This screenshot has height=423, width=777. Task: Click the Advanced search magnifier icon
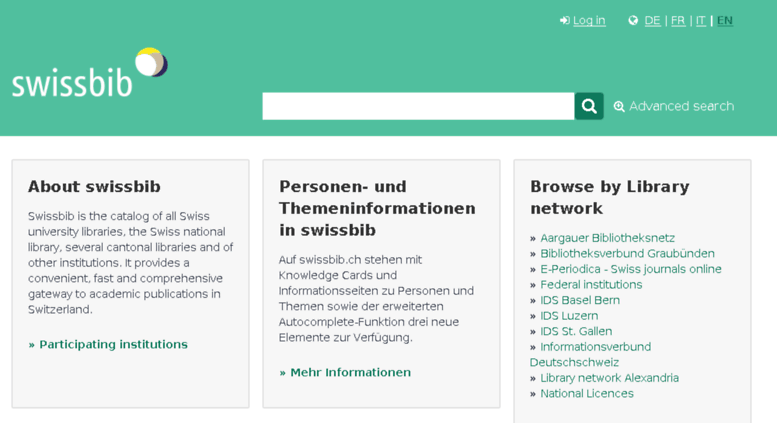619,106
